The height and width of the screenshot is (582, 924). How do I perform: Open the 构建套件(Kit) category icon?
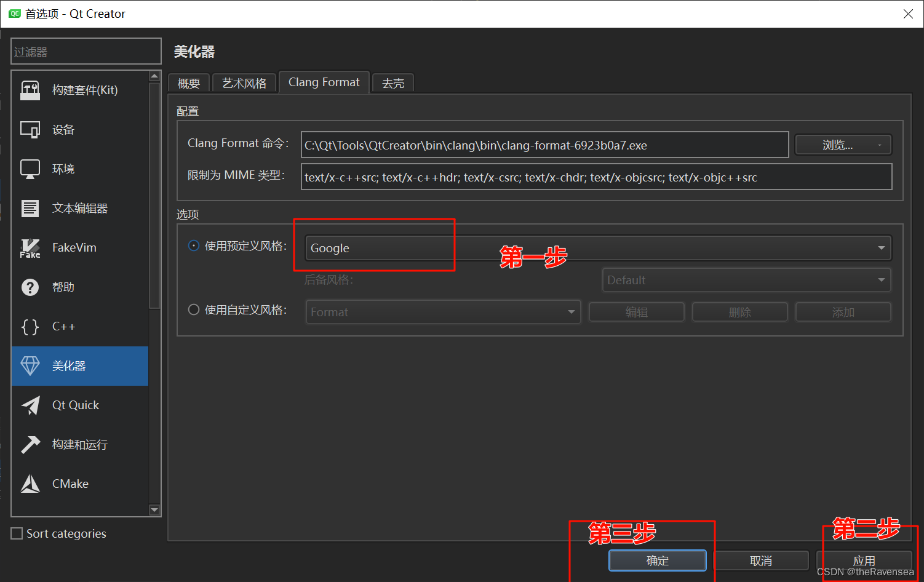(x=30, y=90)
